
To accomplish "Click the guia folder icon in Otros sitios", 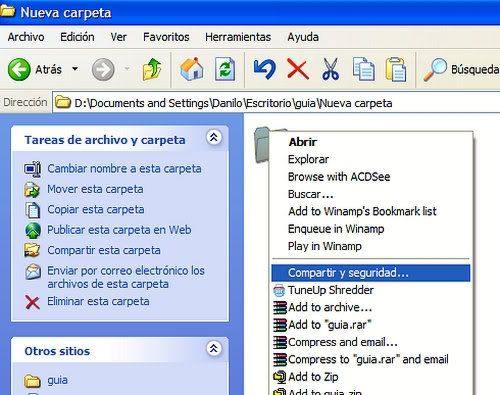I will pyautogui.click(x=32, y=381).
